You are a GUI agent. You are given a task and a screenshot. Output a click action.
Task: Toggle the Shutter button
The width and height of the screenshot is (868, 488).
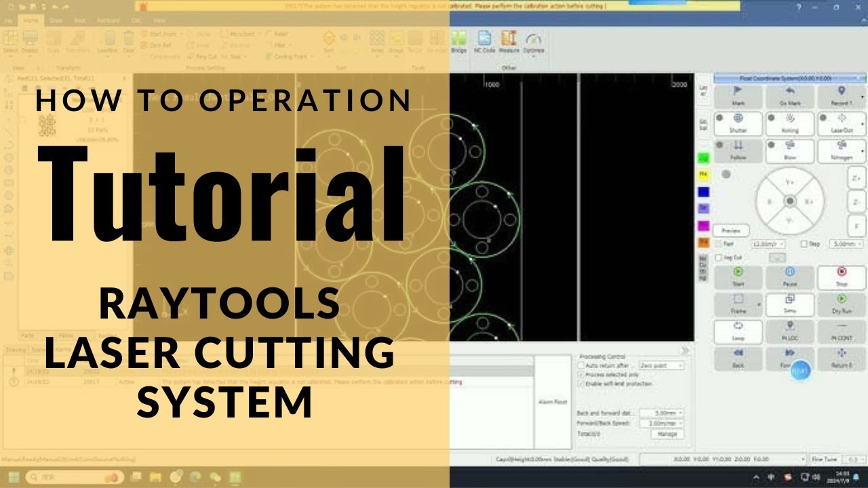pos(738,123)
